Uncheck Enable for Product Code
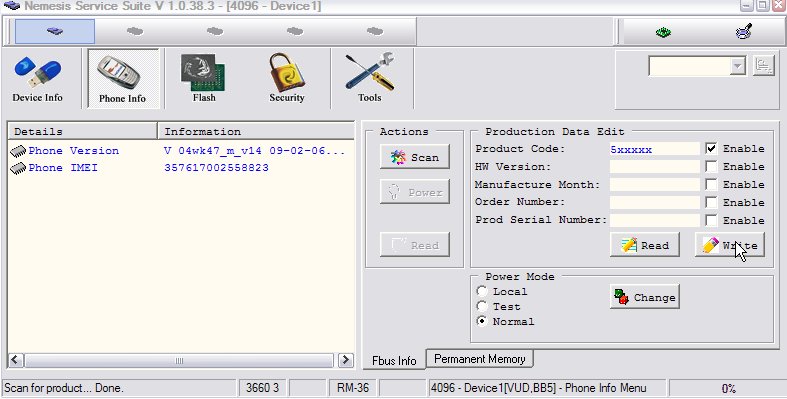 (x=711, y=149)
